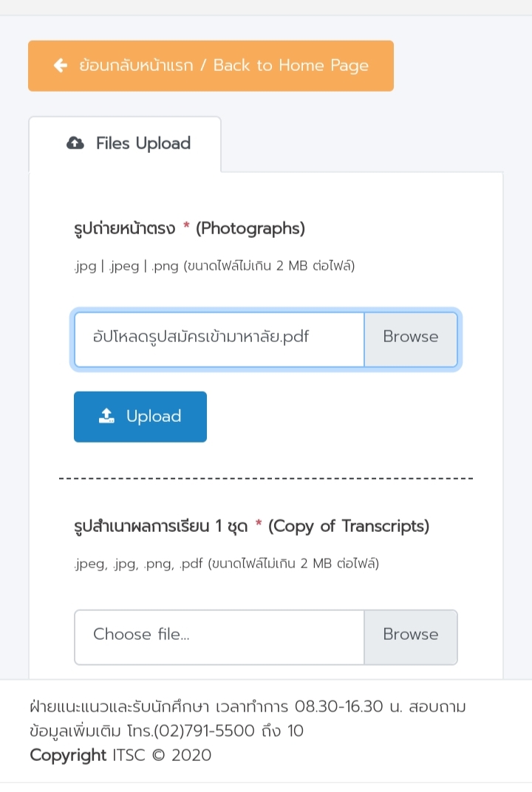The image size is (532, 792).
Task: Click the red asterisk beside Photographs
Action: pyautogui.click(x=186, y=225)
